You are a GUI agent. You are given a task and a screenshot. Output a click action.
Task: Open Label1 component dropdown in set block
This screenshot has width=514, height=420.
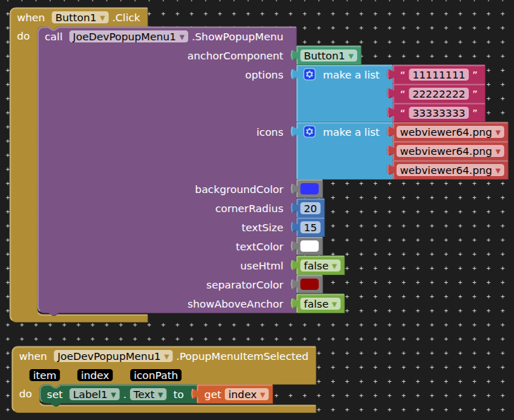95,395
